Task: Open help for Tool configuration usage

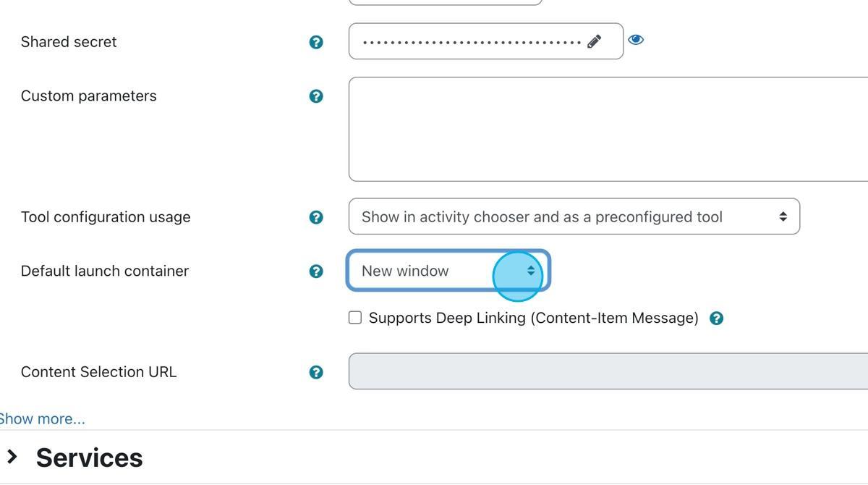Action: click(316, 216)
